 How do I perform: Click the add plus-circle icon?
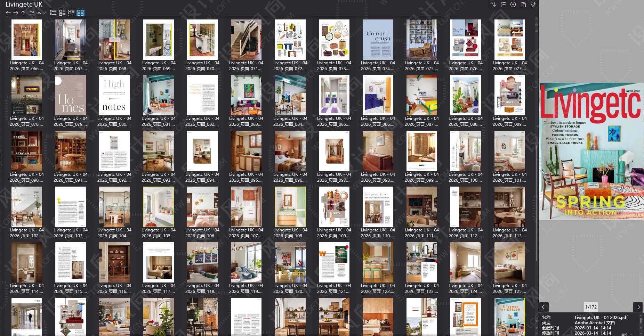513,5
